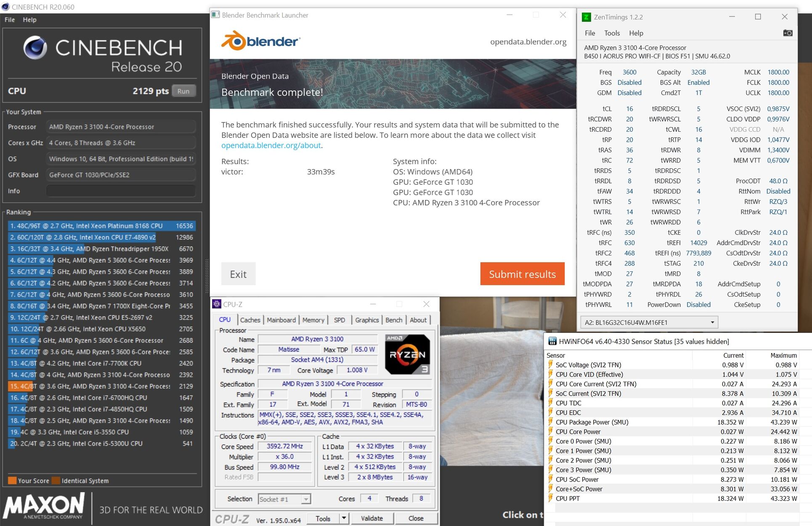Click lightning icon beside Core 3 Power

[x=550, y=470]
